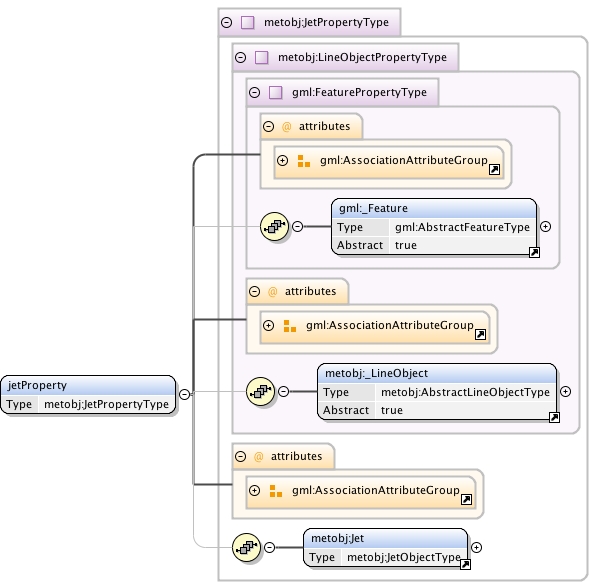This screenshot has width=589, height=582.
Task: Click the metobj:JetPropertyType type value of jetProperty
Action: (106, 404)
